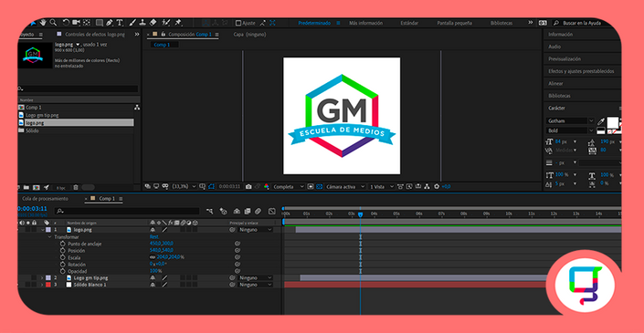Select the Hand tool
The width and height of the screenshot is (644, 333).
pos(43,23)
